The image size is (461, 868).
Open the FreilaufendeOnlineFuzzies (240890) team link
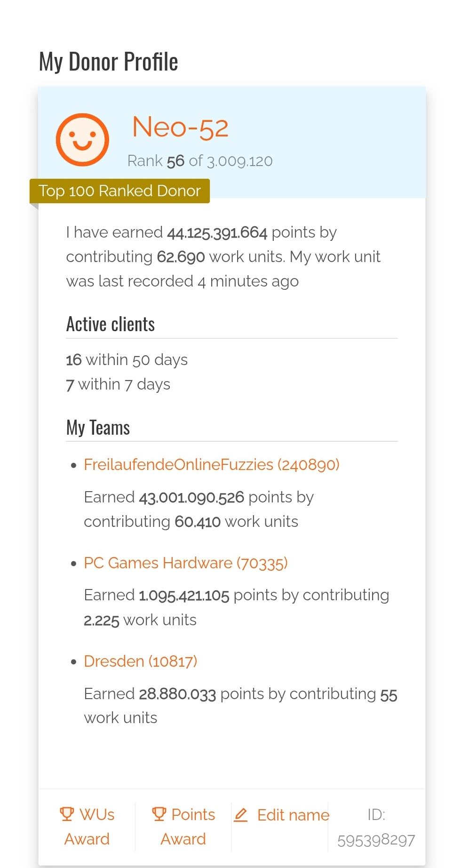tap(211, 465)
